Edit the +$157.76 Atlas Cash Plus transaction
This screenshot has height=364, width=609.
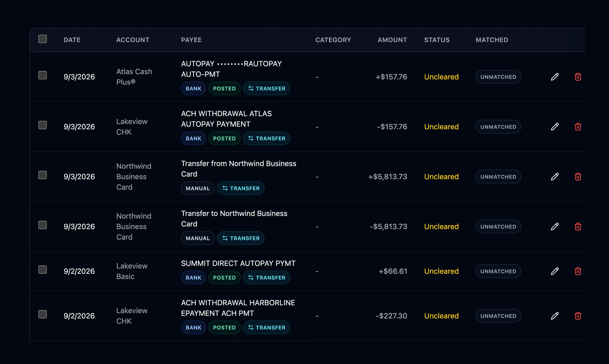[555, 77]
